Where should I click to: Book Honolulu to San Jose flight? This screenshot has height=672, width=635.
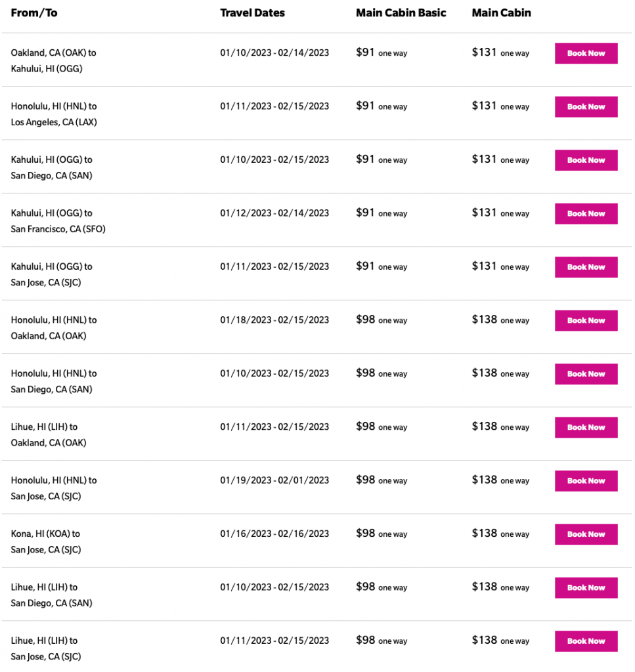coord(586,481)
